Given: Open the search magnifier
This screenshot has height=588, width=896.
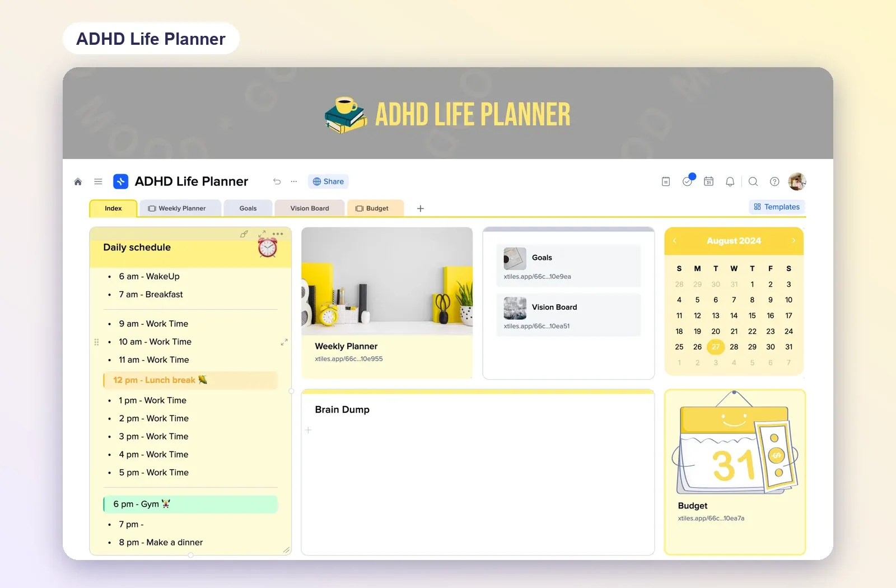Looking at the screenshot, I should click(753, 181).
